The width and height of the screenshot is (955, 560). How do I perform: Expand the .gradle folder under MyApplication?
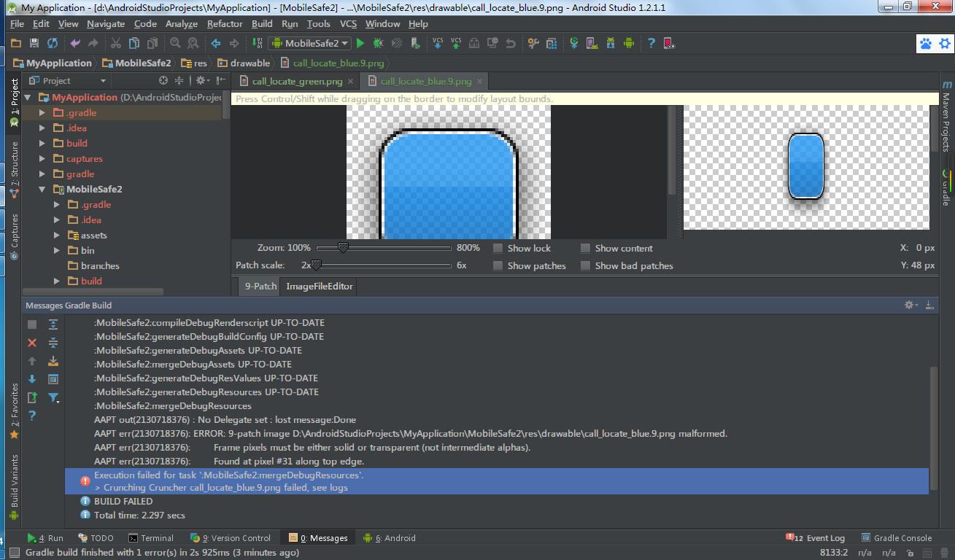point(42,113)
